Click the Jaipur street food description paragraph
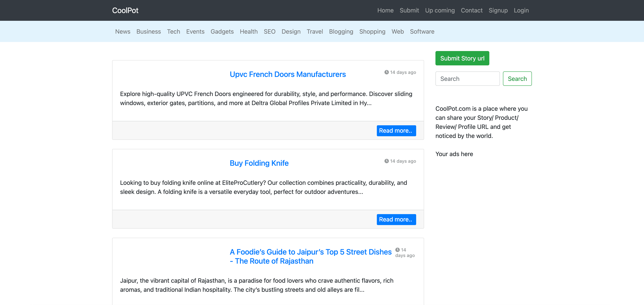The width and height of the screenshot is (644, 305). [x=257, y=285]
